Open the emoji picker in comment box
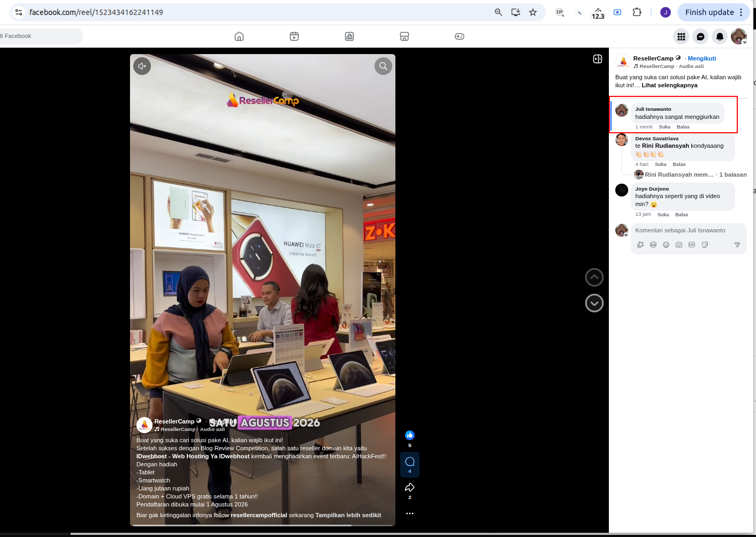 [x=666, y=245]
